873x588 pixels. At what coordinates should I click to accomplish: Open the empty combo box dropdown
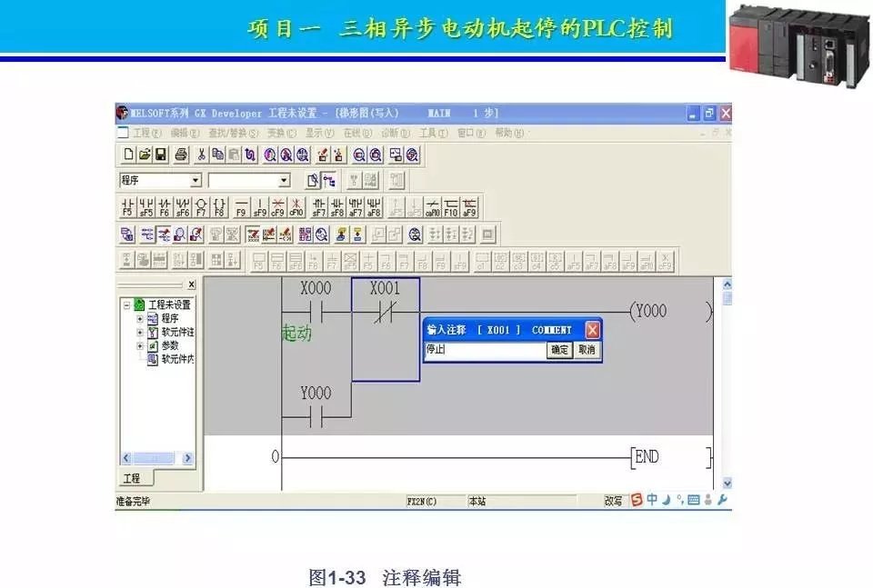coord(283,181)
